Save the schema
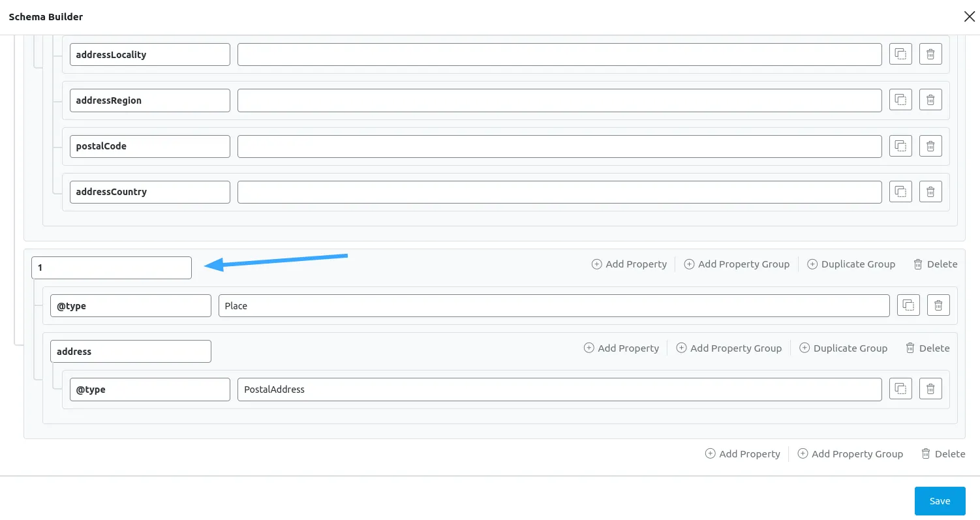Viewport: 980px width, 520px height. 940,501
